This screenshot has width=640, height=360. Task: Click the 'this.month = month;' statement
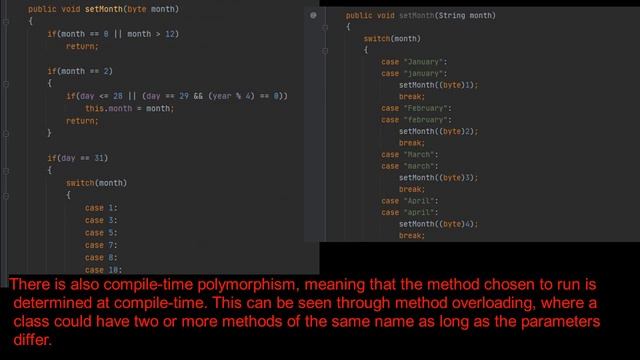(129, 109)
